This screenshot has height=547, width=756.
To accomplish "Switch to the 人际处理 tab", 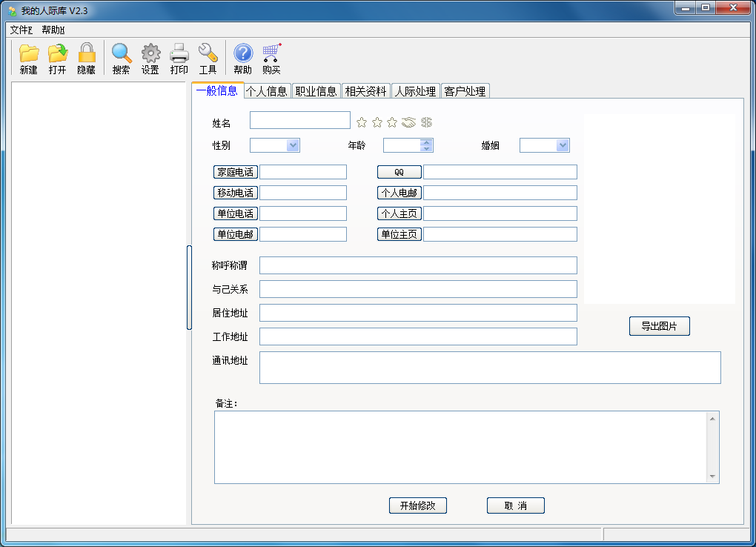I will point(416,91).
